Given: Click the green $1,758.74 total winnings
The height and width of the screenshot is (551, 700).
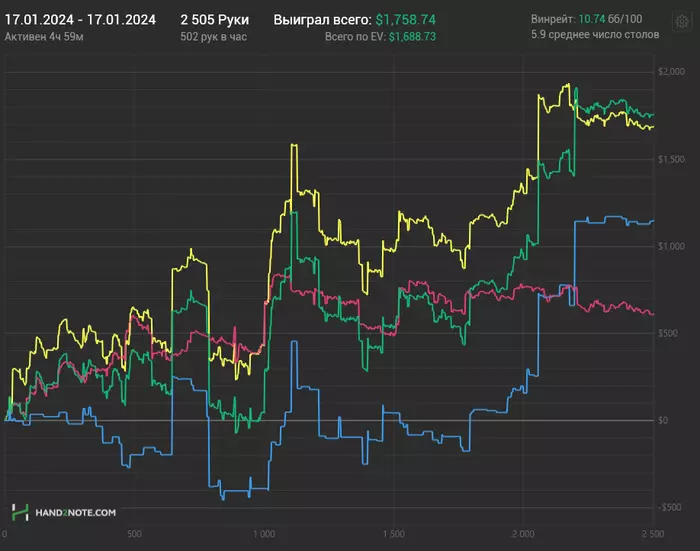Looking at the screenshot, I should pos(409,20).
